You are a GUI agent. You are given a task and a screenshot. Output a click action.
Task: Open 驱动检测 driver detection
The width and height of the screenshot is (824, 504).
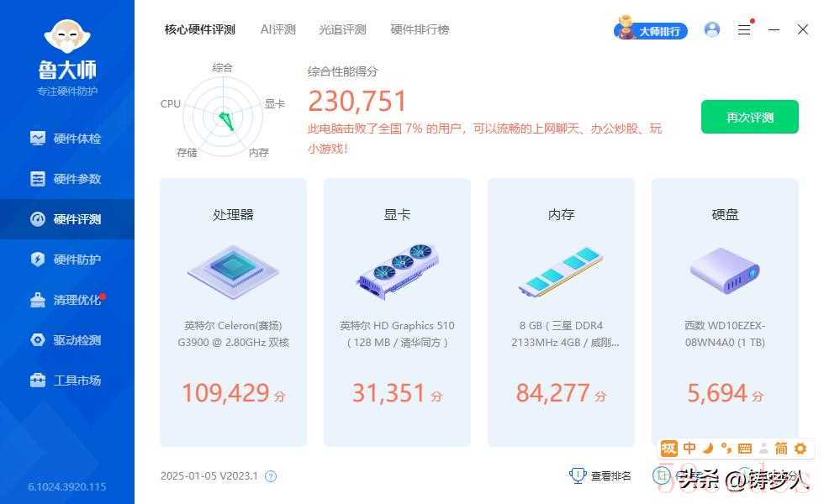coord(66,340)
